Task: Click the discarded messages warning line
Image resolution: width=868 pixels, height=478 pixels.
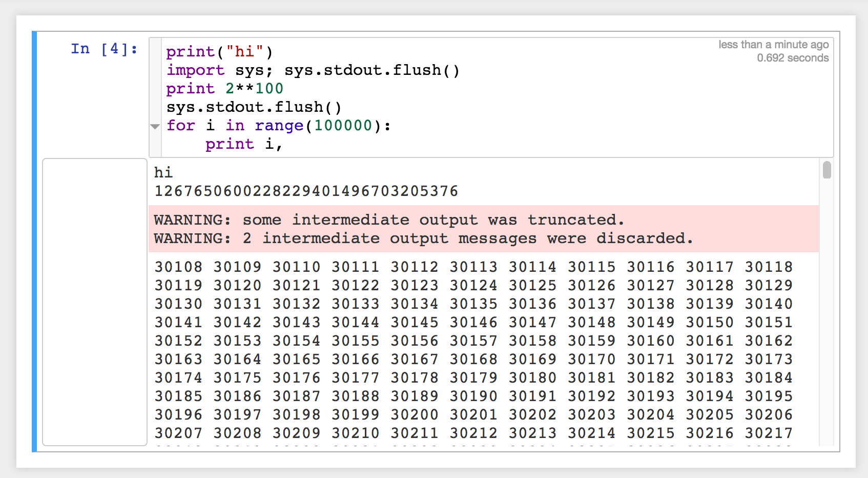Action: [x=423, y=238]
